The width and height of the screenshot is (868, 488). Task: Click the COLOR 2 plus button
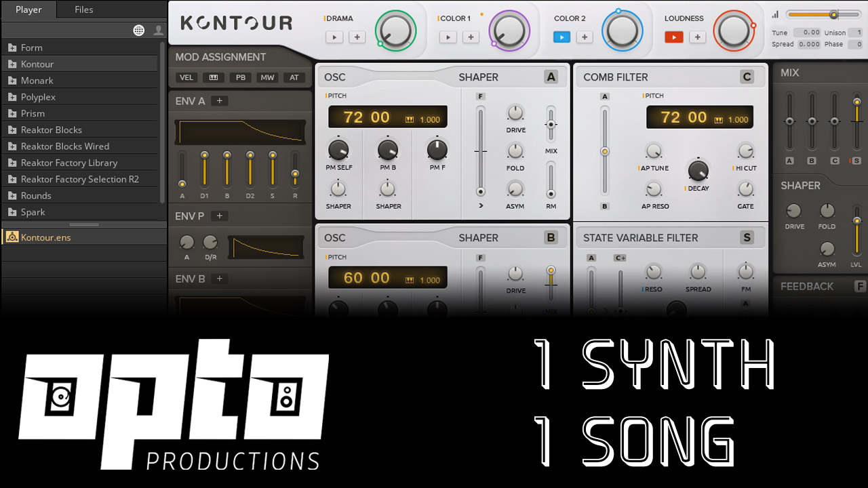(x=585, y=37)
